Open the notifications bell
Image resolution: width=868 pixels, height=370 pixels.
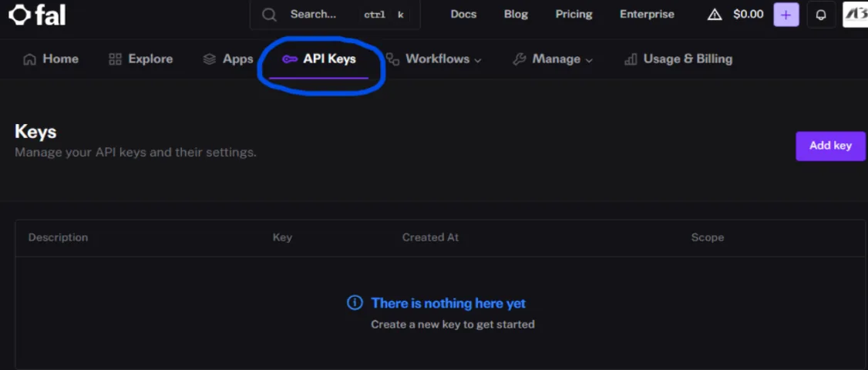point(821,15)
